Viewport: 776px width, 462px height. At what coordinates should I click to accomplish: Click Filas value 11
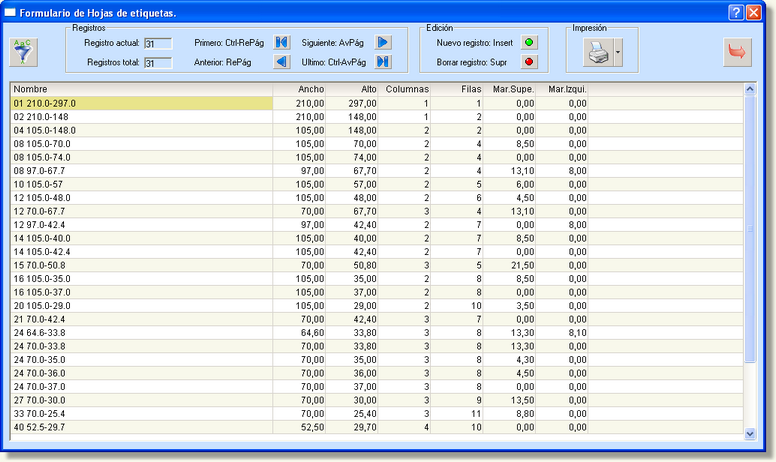(x=456, y=414)
